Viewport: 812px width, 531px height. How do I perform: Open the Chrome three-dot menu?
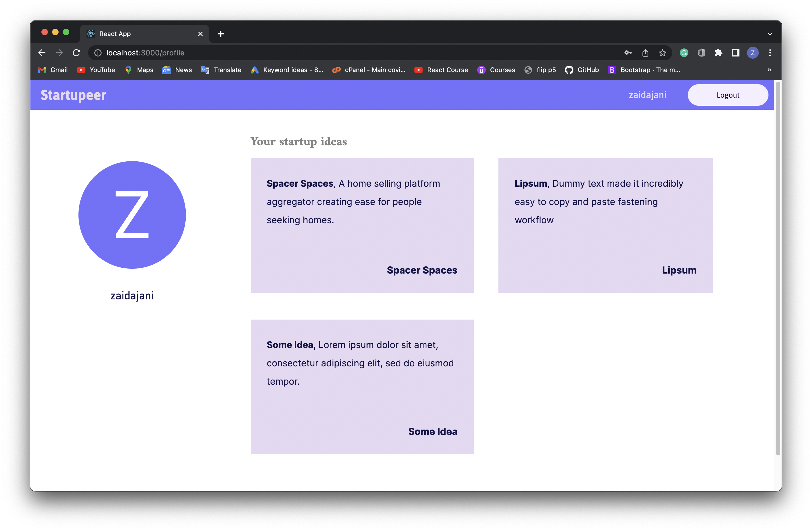(x=770, y=52)
